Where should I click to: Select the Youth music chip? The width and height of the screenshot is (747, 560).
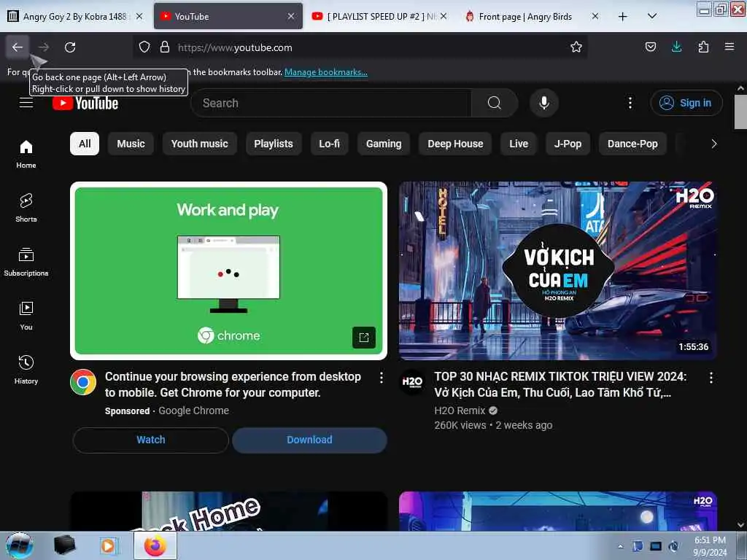(x=200, y=144)
